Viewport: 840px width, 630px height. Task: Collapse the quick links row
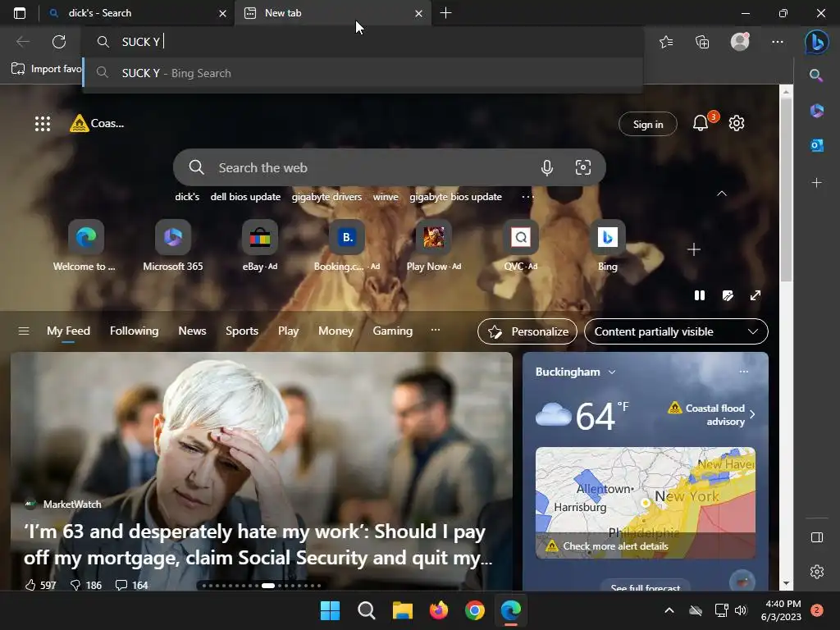point(722,194)
